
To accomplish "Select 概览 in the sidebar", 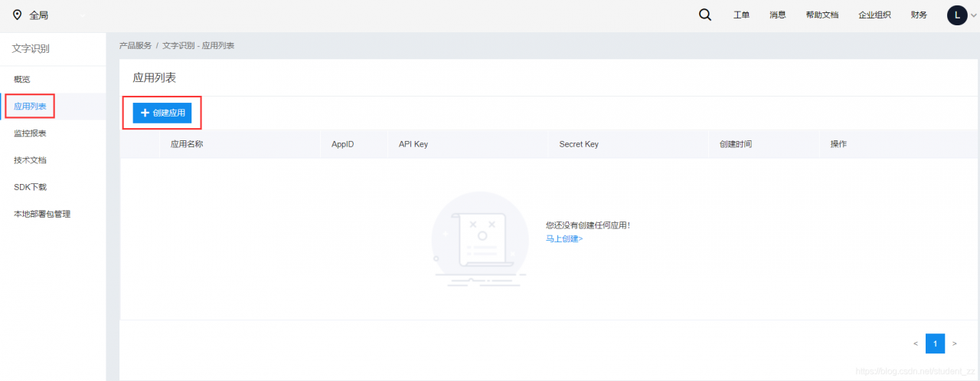I will [22, 80].
